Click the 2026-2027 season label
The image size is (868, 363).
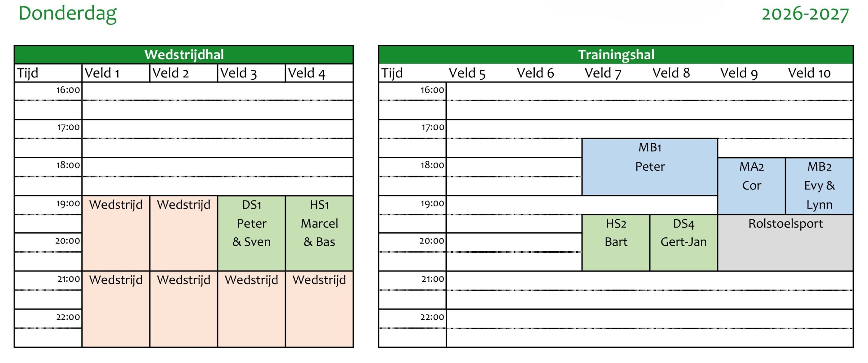(805, 14)
